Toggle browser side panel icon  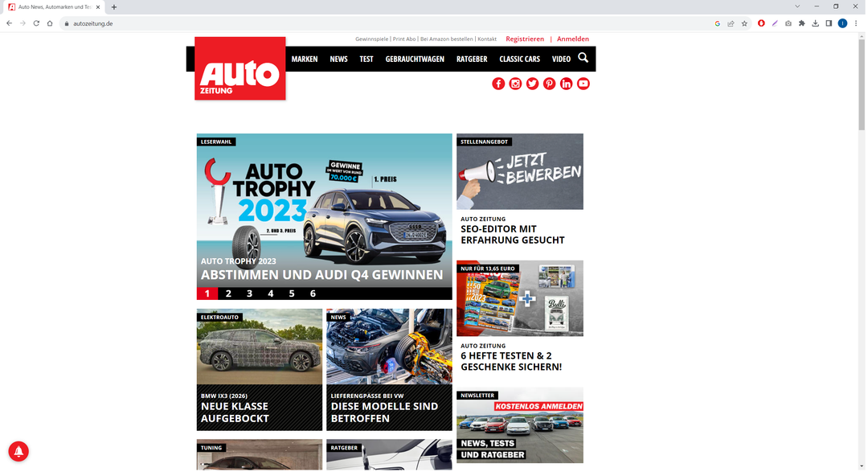tap(830, 23)
